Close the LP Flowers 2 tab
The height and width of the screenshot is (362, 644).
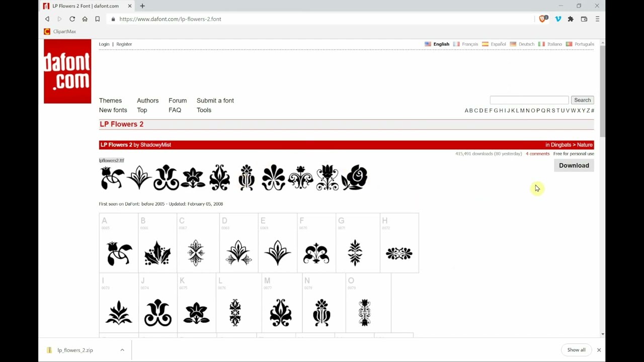click(130, 6)
